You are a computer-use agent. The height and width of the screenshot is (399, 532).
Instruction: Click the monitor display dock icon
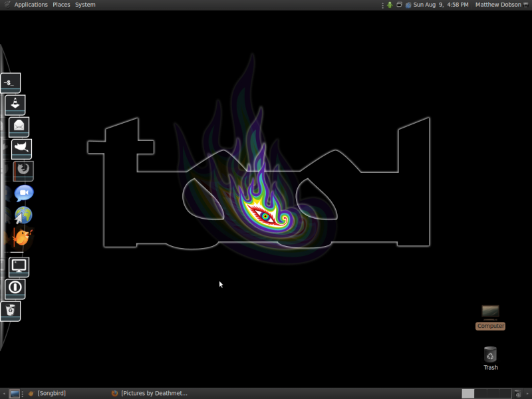click(19, 267)
